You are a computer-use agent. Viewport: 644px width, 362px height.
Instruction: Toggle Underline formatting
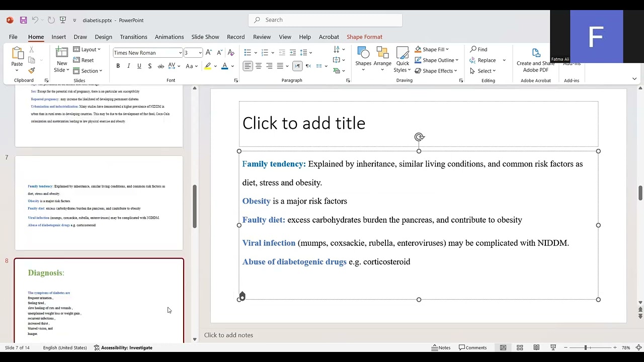[x=139, y=66]
